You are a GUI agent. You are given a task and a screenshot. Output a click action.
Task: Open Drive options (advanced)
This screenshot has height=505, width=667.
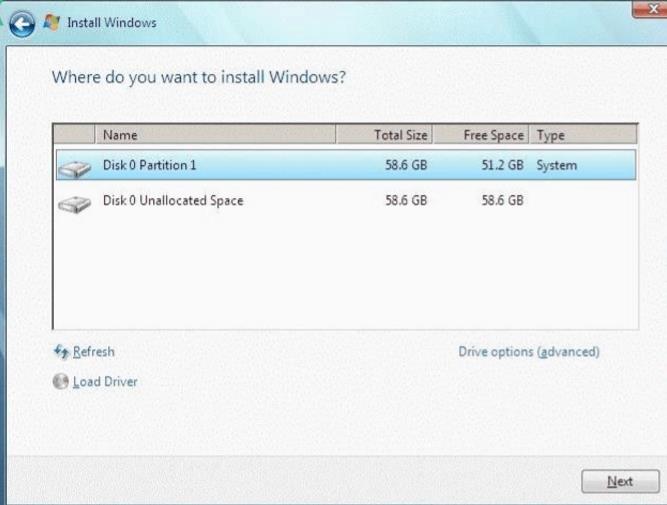point(529,352)
